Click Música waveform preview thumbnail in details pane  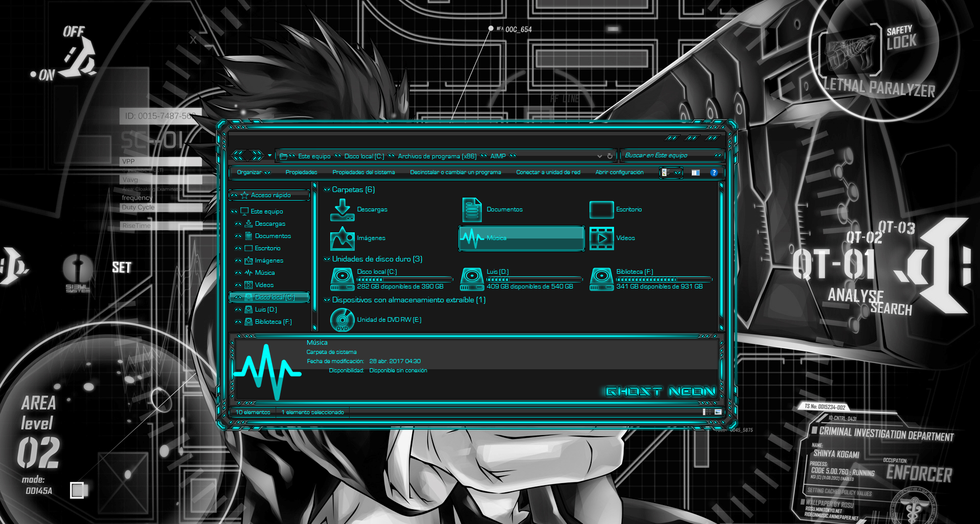tap(267, 372)
